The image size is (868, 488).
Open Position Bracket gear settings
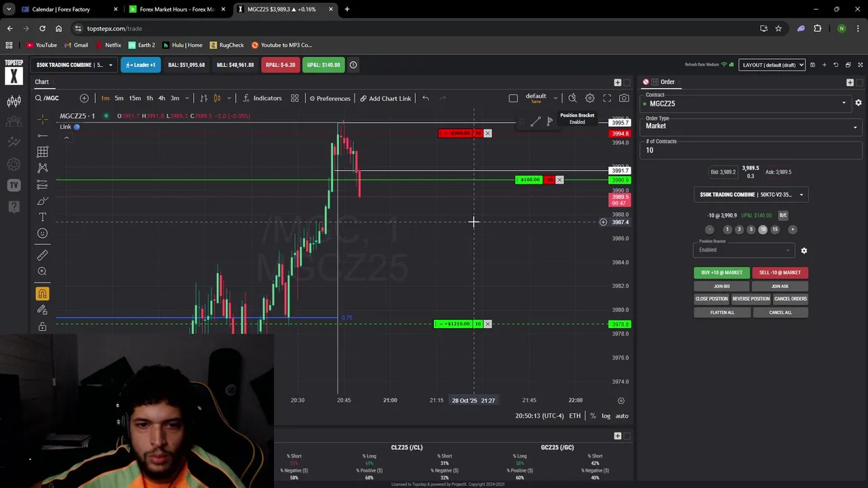(804, 250)
